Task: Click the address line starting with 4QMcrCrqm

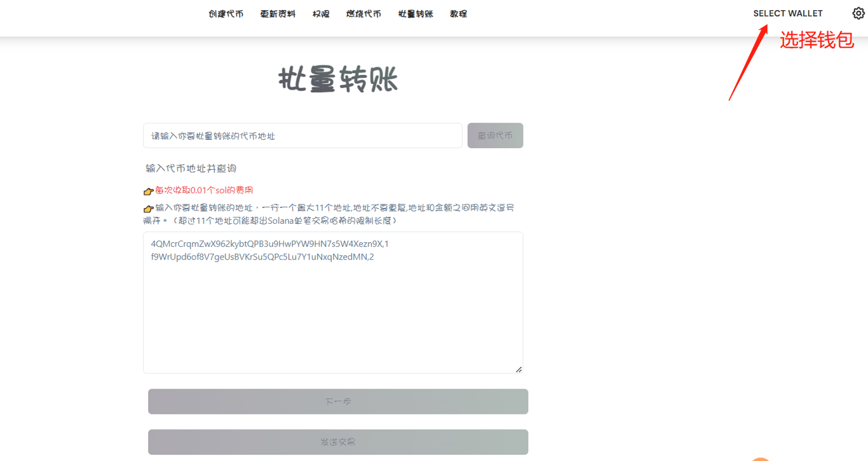Action: pos(270,244)
